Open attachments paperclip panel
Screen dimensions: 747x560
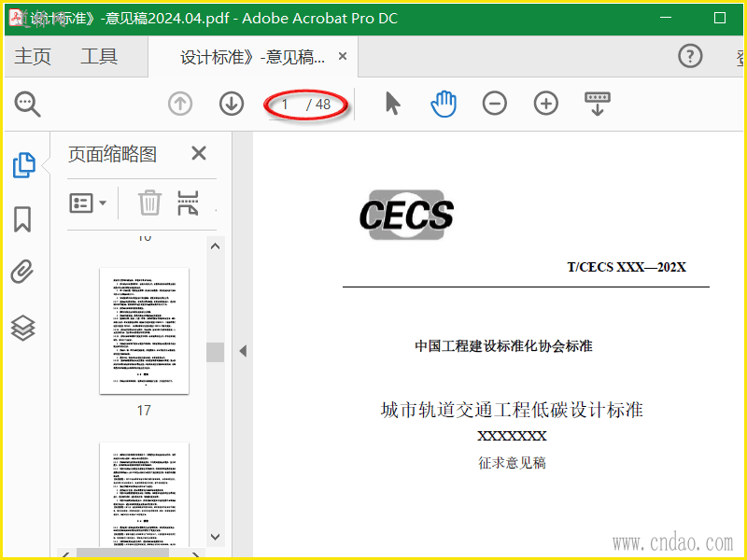click(22, 272)
